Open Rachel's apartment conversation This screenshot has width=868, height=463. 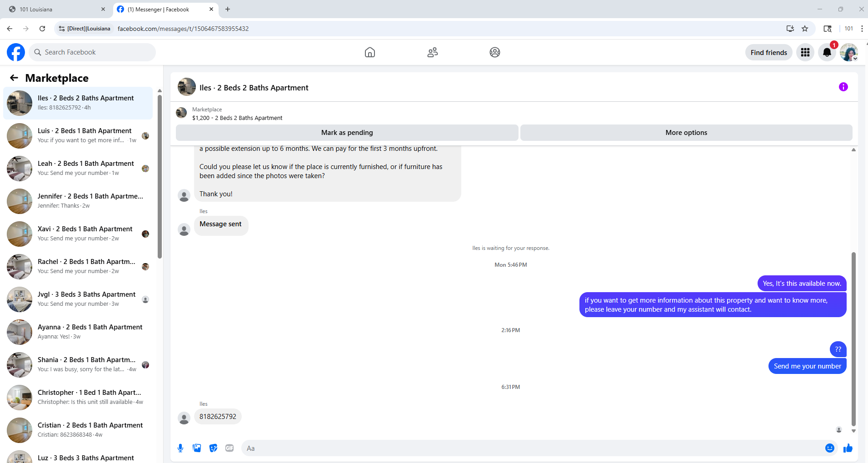[78, 267]
